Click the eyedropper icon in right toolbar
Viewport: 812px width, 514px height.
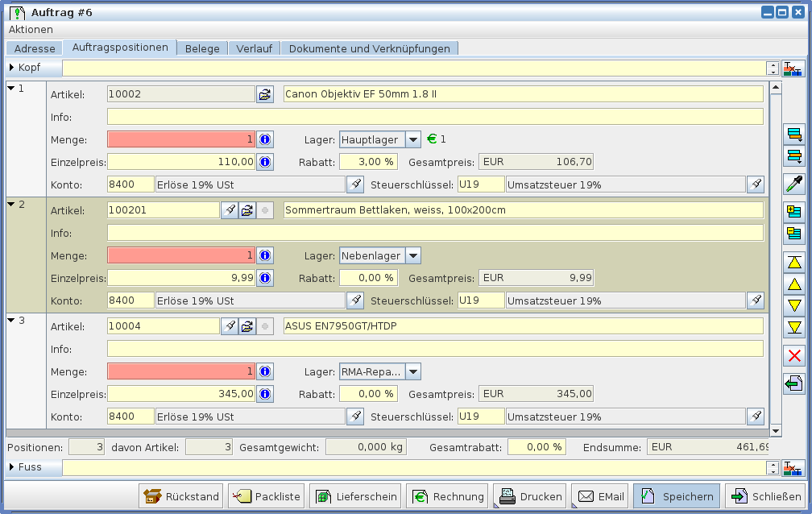(x=794, y=184)
